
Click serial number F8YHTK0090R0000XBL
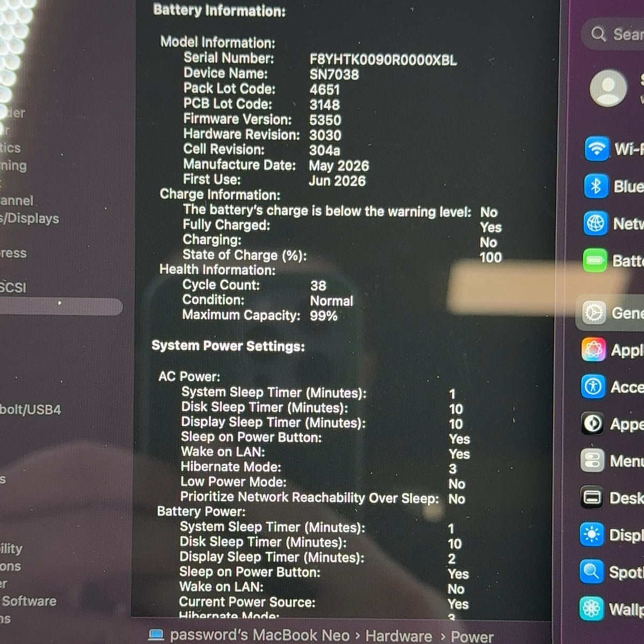[x=383, y=60]
